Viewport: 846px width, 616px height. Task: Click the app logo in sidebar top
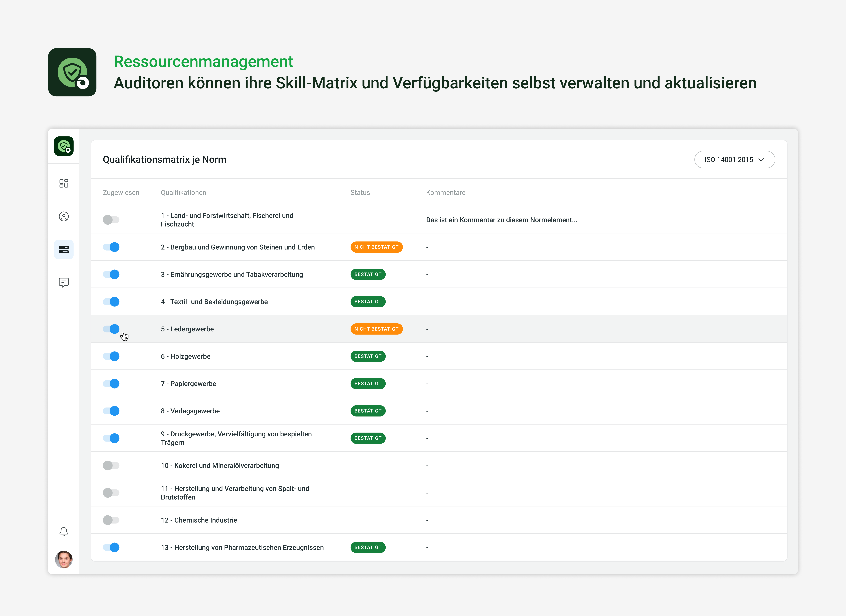point(64,146)
